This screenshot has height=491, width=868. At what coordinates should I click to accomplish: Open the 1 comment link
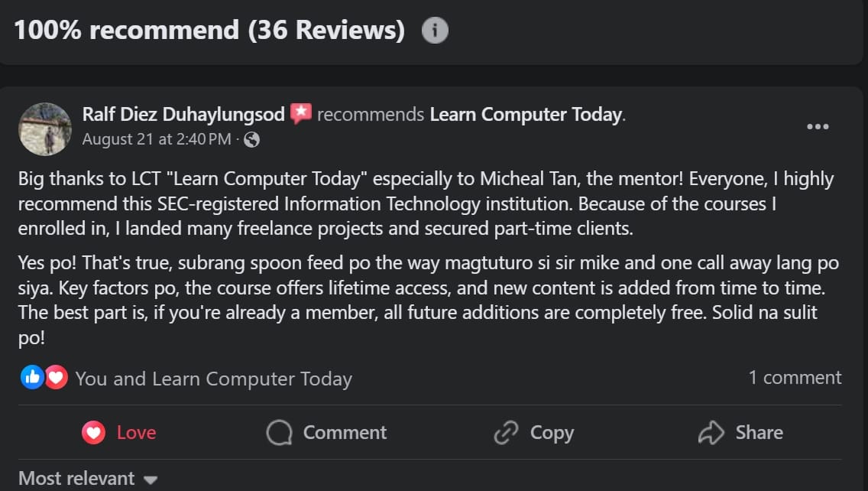point(795,377)
